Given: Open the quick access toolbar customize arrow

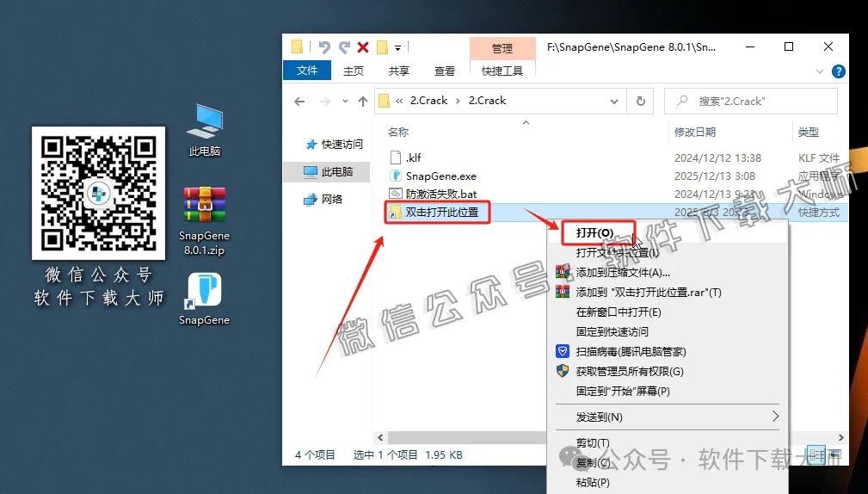Looking at the screenshot, I should click(397, 48).
